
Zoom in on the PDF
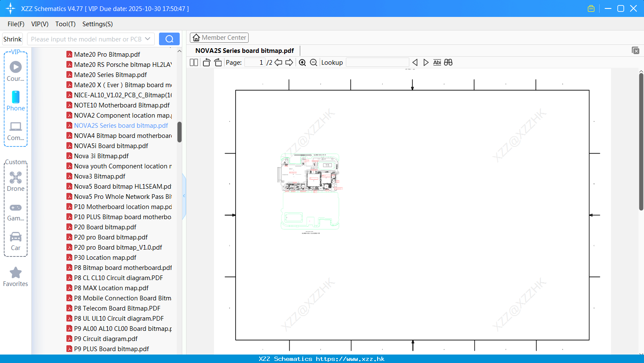click(302, 62)
